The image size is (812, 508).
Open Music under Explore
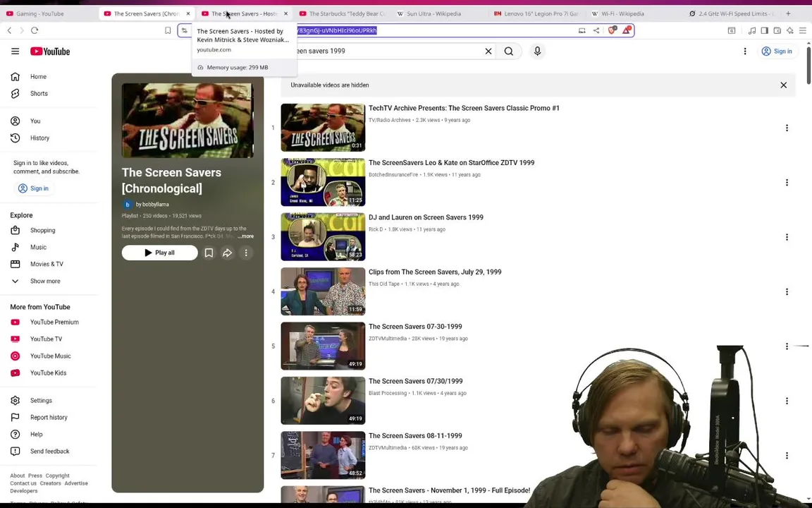(x=38, y=247)
